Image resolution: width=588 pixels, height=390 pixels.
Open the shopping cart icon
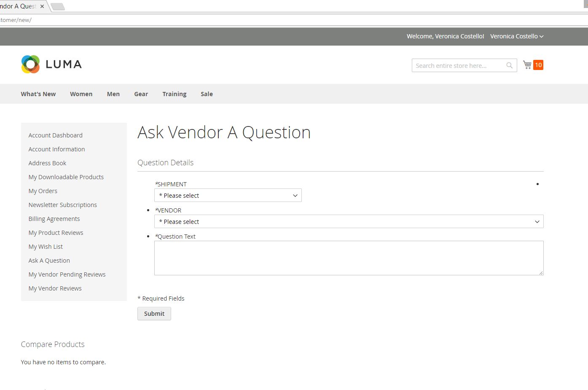(527, 65)
